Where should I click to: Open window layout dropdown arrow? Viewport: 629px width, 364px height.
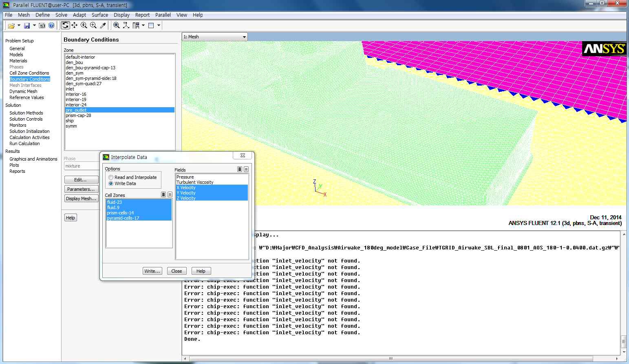(x=143, y=25)
